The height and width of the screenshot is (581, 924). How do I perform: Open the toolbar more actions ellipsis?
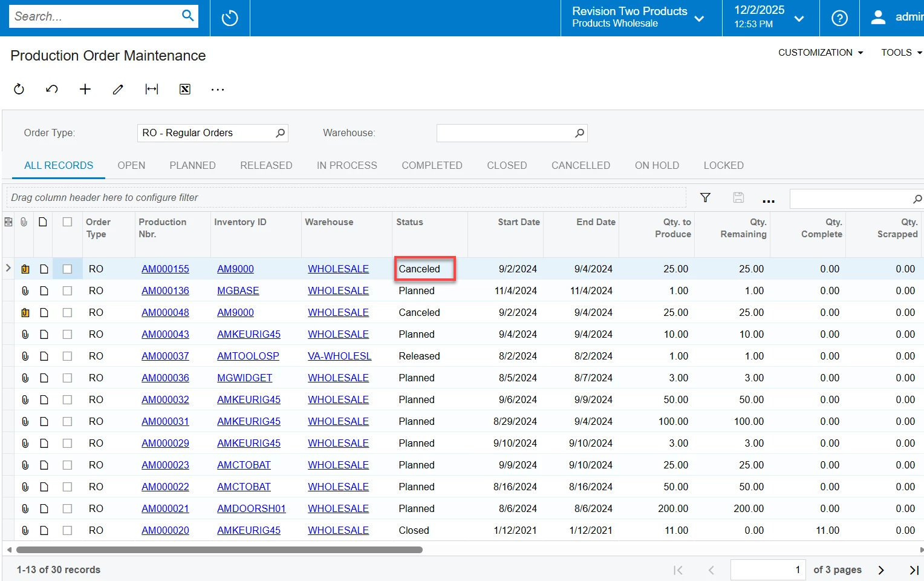tap(218, 90)
